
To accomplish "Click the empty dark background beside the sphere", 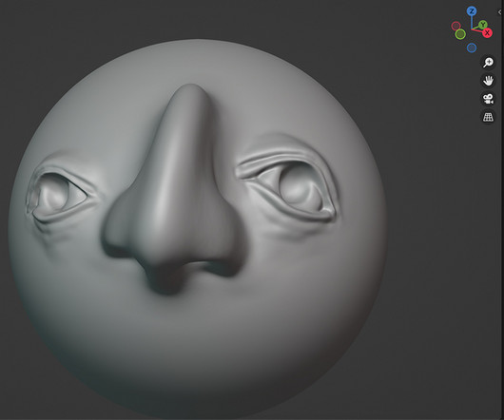I will click(434, 257).
